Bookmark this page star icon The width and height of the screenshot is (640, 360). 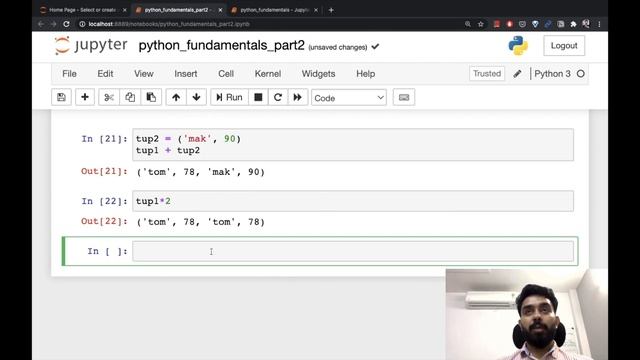tap(481, 24)
